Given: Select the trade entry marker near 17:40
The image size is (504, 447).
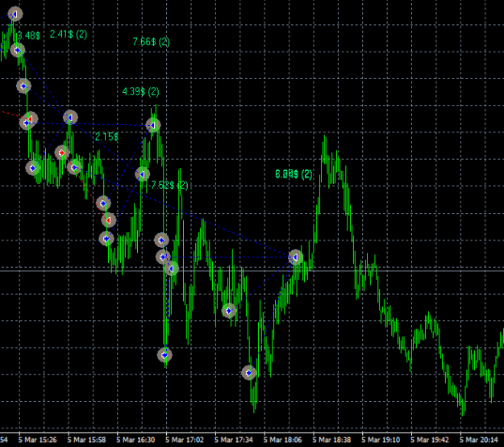Looking at the screenshot, I should click(x=229, y=311).
